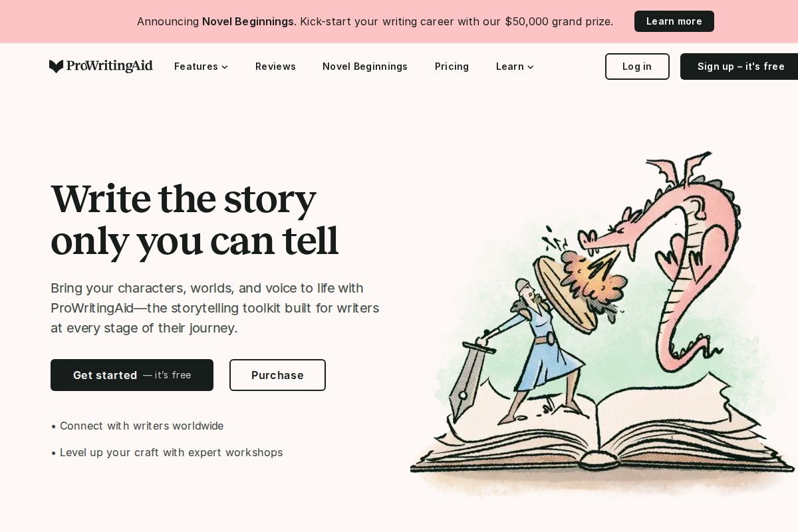Click the ProWritingAid logo icon
This screenshot has width=798, height=532.
tap(56, 66)
